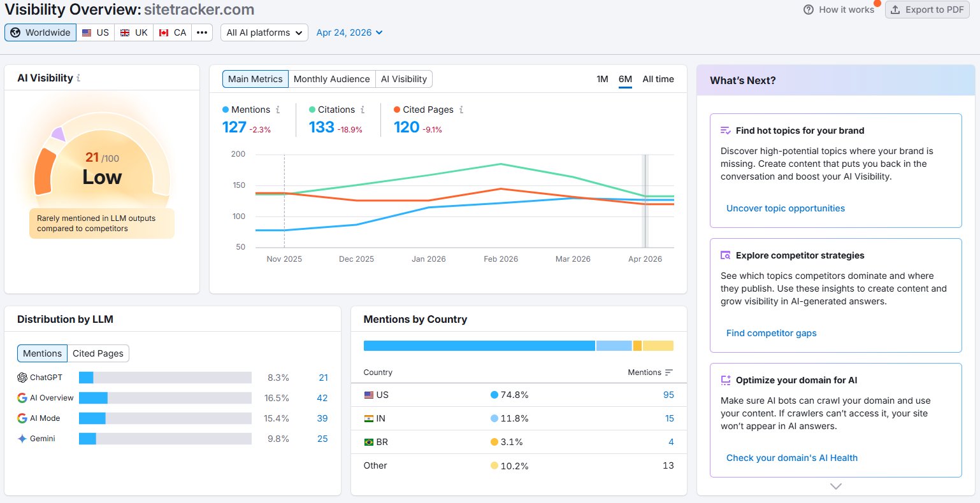This screenshot has width=980, height=503.
Task: Select Cited Pages tab in Distribution
Action: click(x=98, y=353)
